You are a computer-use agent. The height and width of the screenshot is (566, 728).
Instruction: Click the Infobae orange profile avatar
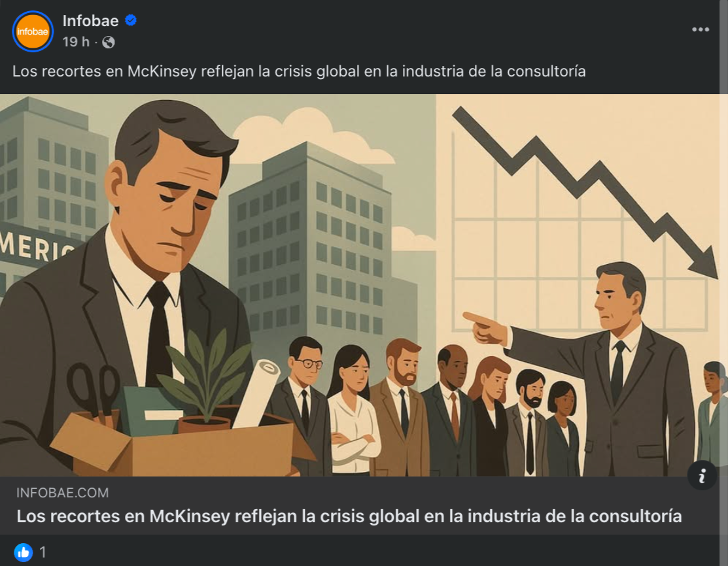[x=32, y=31]
